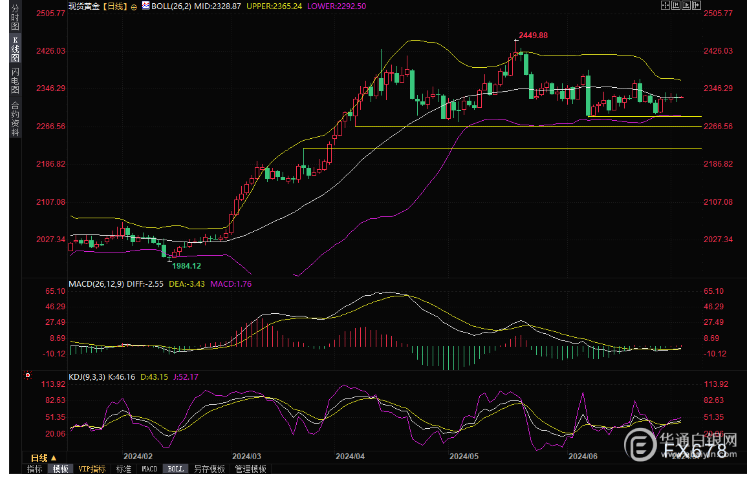This screenshot has width=752, height=477.
Task: Select the BOLL tab in bottom bar
Action: click(x=175, y=468)
